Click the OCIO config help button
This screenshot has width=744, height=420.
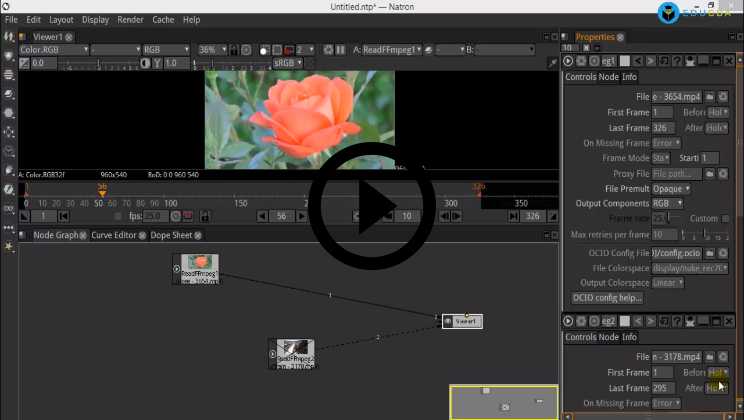click(x=606, y=298)
